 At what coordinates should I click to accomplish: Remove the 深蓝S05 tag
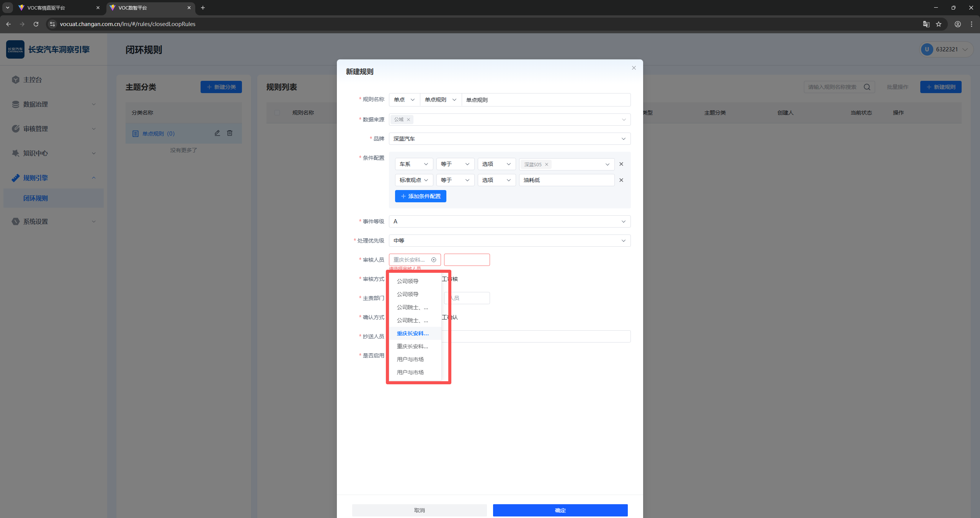click(547, 164)
